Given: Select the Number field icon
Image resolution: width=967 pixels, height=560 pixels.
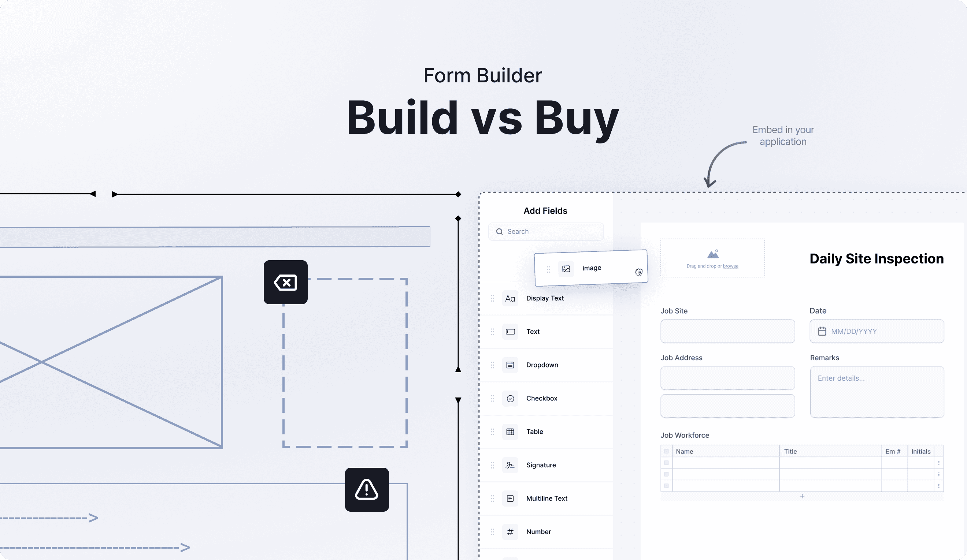Looking at the screenshot, I should (x=510, y=531).
